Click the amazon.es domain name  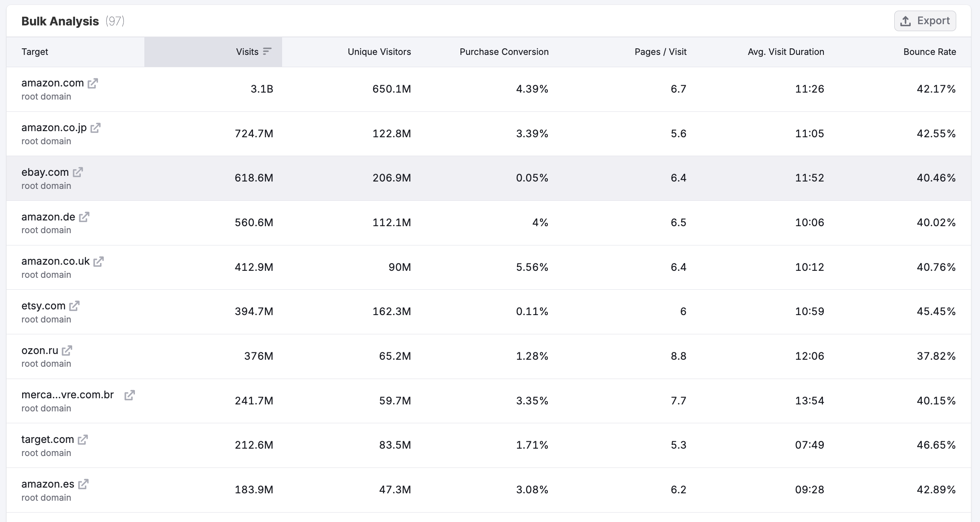pyautogui.click(x=48, y=484)
